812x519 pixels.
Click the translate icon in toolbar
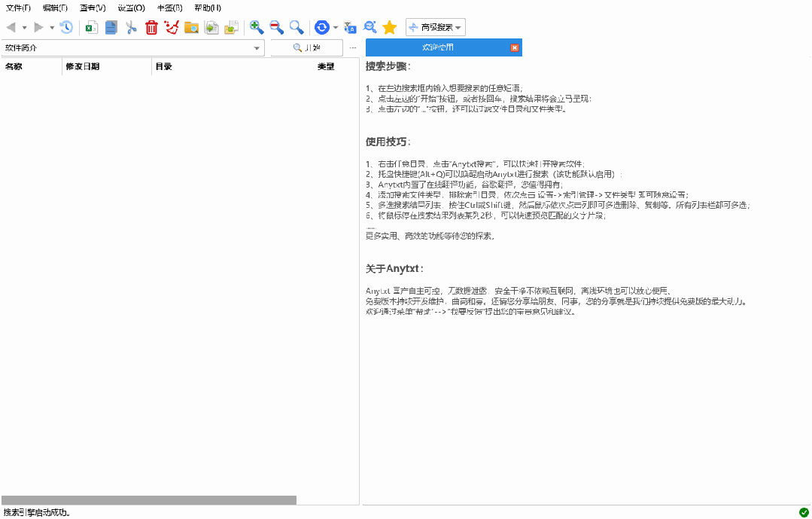tap(350, 27)
